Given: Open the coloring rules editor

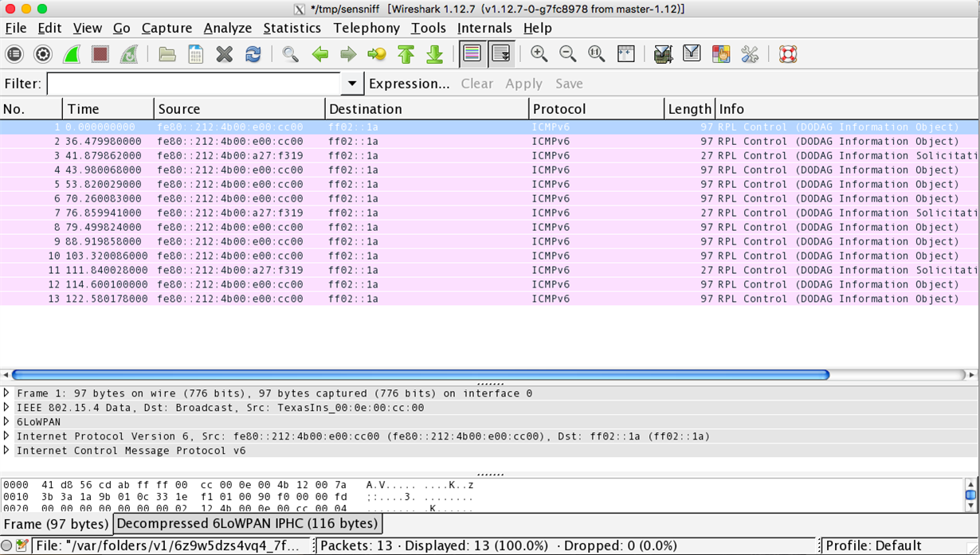Looking at the screenshot, I should pyautogui.click(x=719, y=54).
